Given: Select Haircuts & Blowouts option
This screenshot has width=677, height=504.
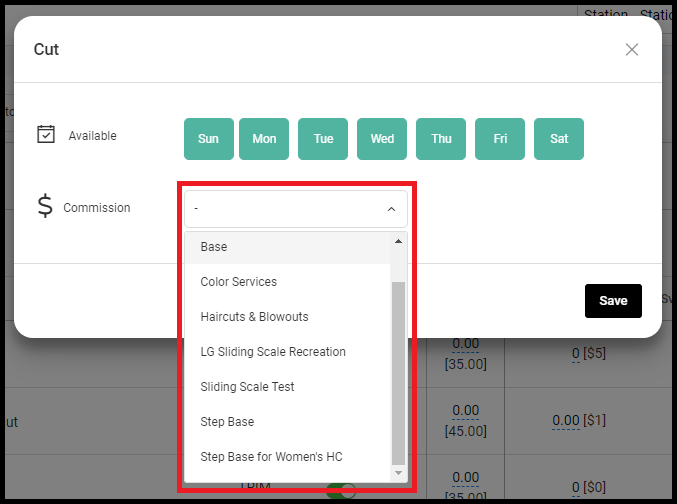Looking at the screenshot, I should click(x=287, y=317).
